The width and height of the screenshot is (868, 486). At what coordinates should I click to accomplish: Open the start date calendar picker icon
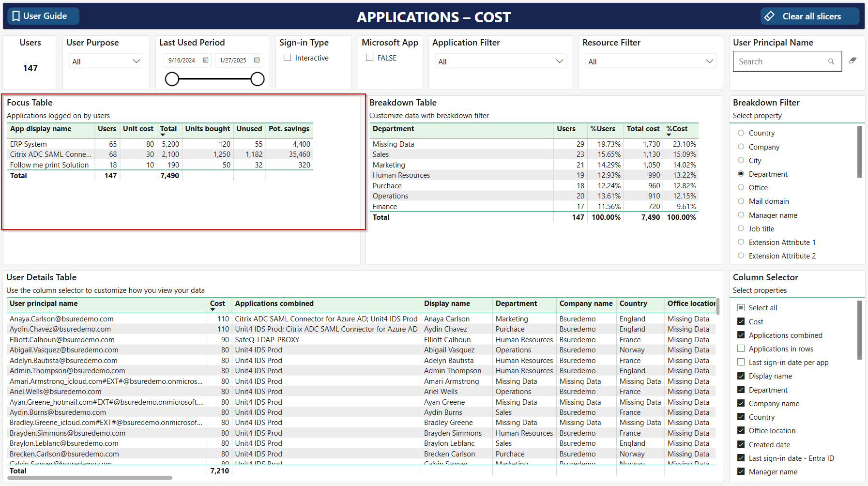206,60
